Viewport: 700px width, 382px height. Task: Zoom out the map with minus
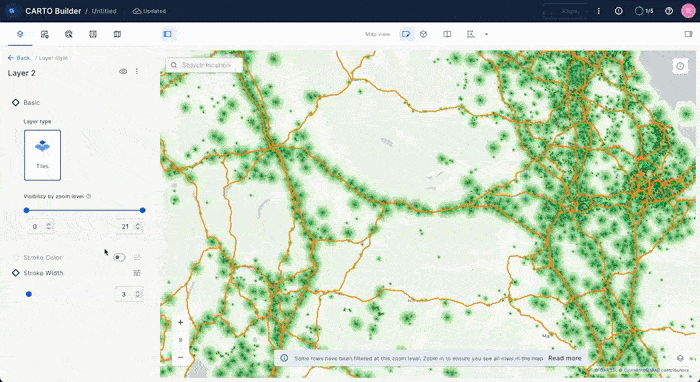[180, 357]
